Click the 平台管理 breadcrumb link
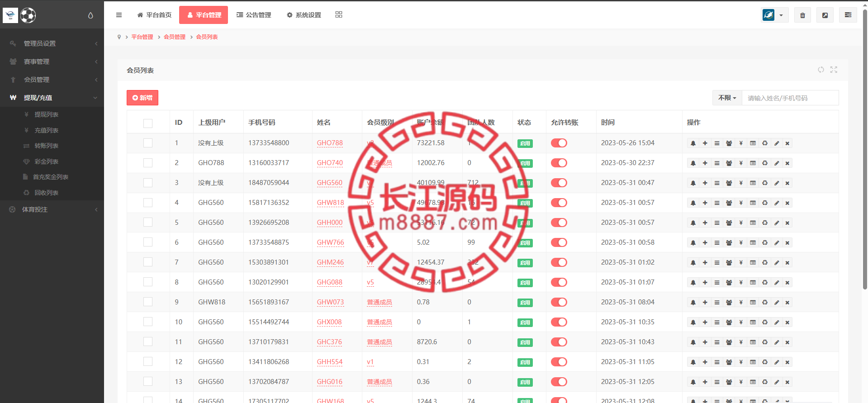The height and width of the screenshot is (403, 868). pyautogui.click(x=142, y=37)
